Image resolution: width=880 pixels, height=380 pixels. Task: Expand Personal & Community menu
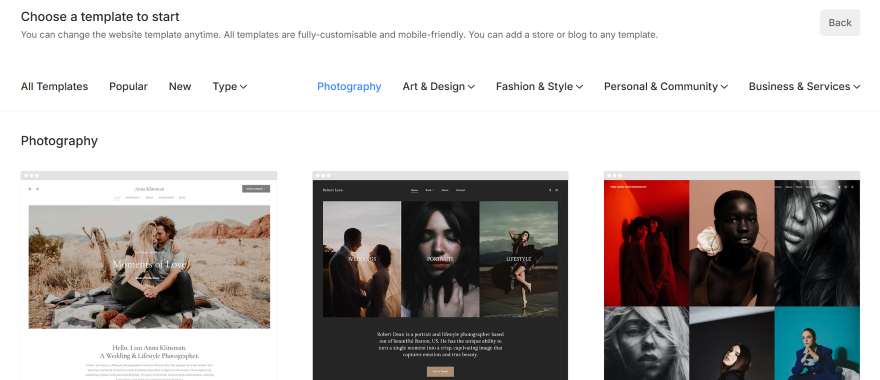(x=666, y=86)
